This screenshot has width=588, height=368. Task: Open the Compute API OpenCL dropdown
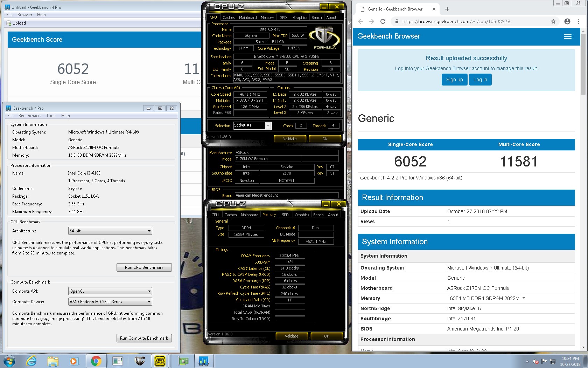[110, 291]
